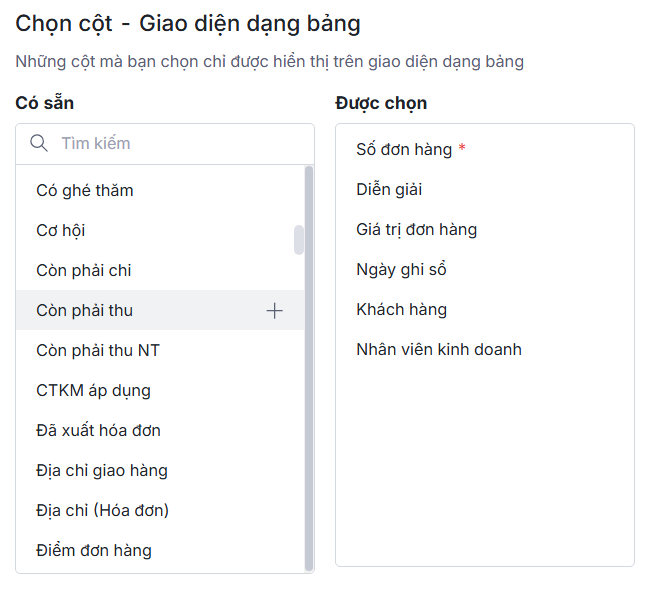Select the 'Còn phải thu NT' column
654x596 pixels.
coord(98,350)
